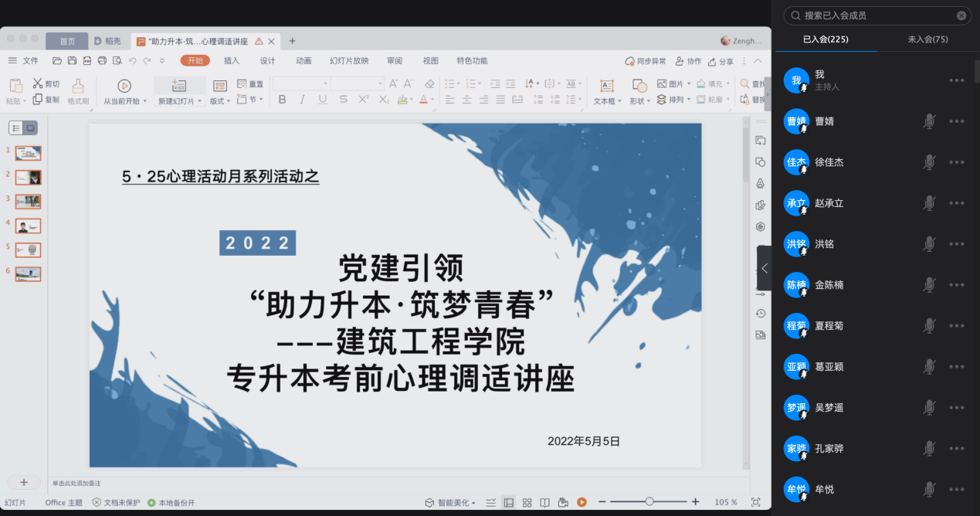980x516 pixels.
Task: Switch slide panel to outline view
Action: [x=16, y=128]
